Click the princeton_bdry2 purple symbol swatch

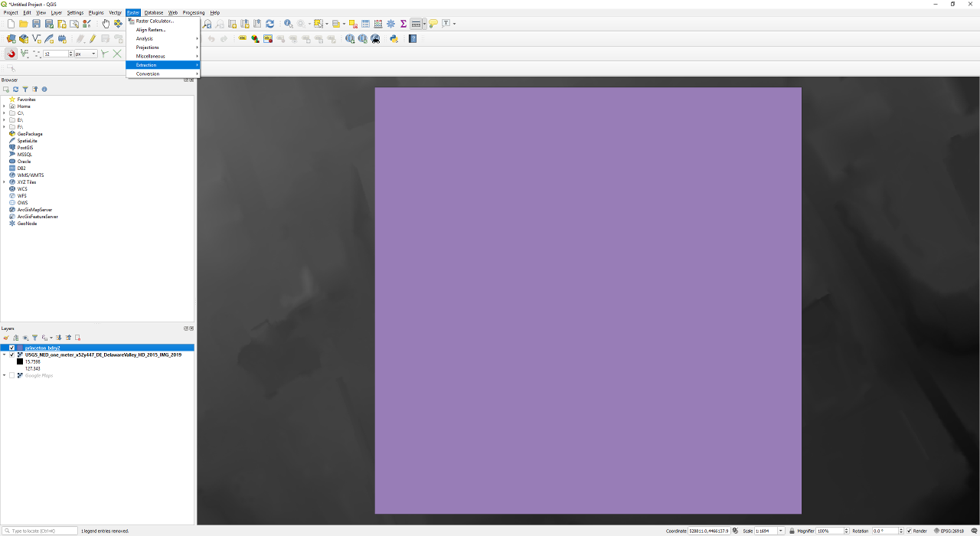(20, 348)
